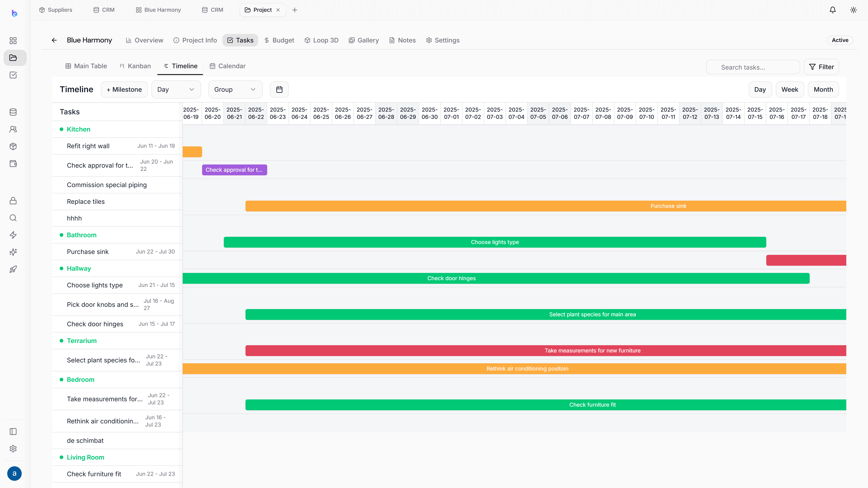The image size is (868, 488).
Task: Click the search magnifier icon in sidebar
Action: pyautogui.click(x=13, y=218)
